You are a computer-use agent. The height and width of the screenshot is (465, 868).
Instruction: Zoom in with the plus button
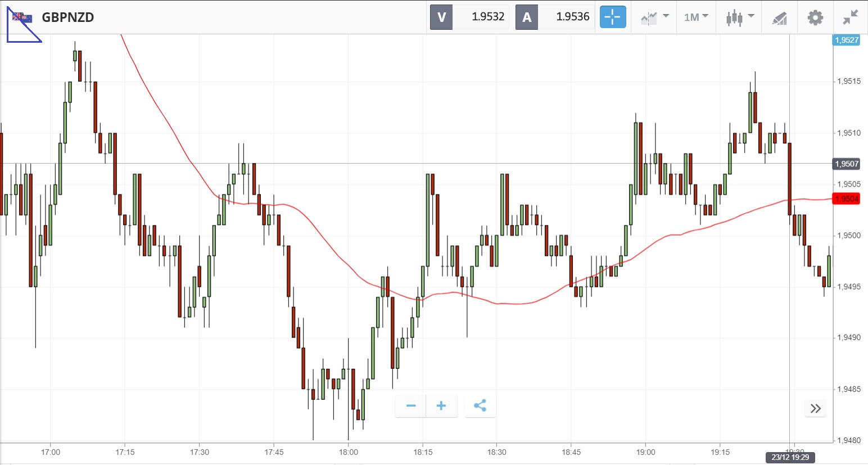[441, 406]
